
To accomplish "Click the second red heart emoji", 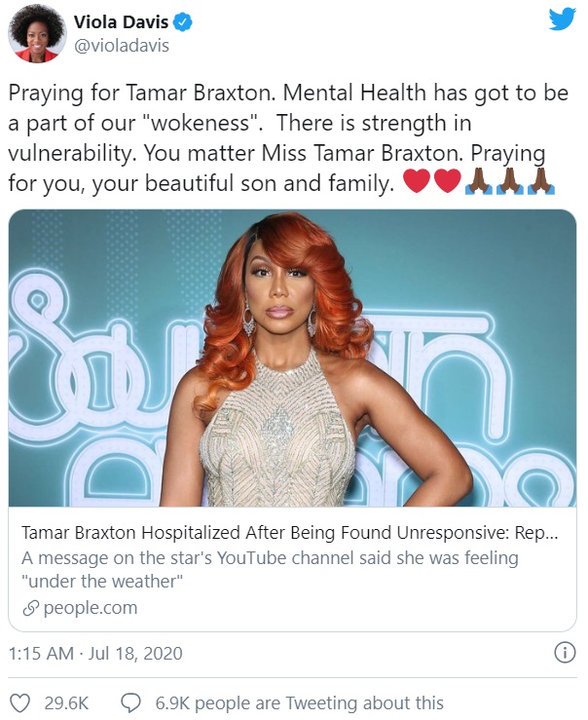I will [447, 181].
